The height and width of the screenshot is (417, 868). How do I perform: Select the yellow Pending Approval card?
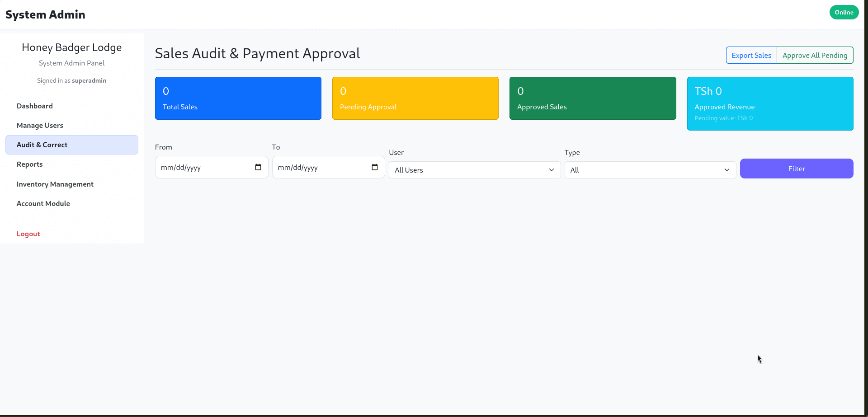415,98
